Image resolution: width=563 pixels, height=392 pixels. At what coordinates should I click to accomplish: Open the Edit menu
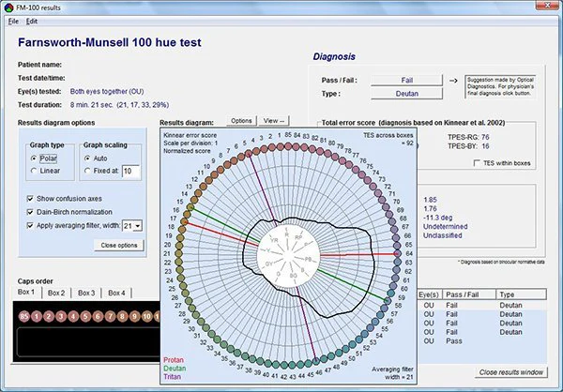[x=32, y=22]
